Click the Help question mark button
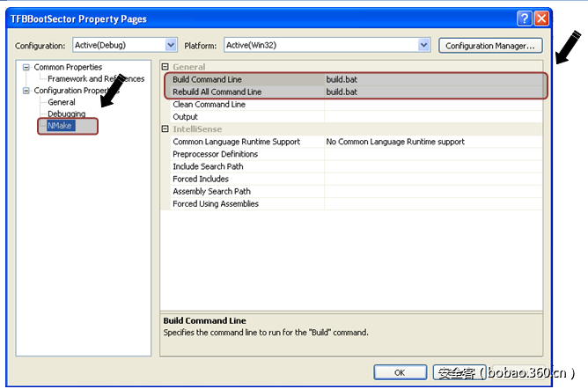 coord(524,18)
